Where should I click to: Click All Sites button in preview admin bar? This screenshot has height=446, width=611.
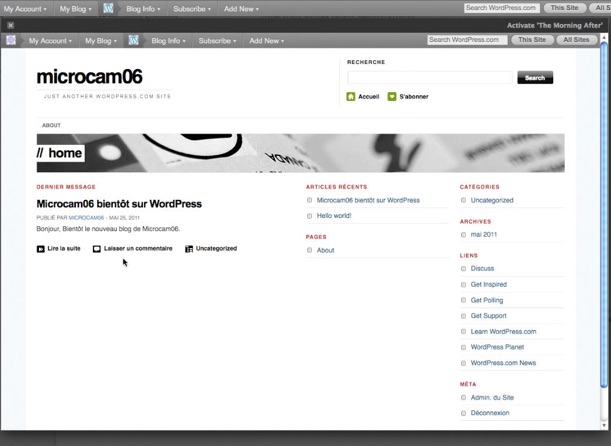pyautogui.click(x=576, y=40)
